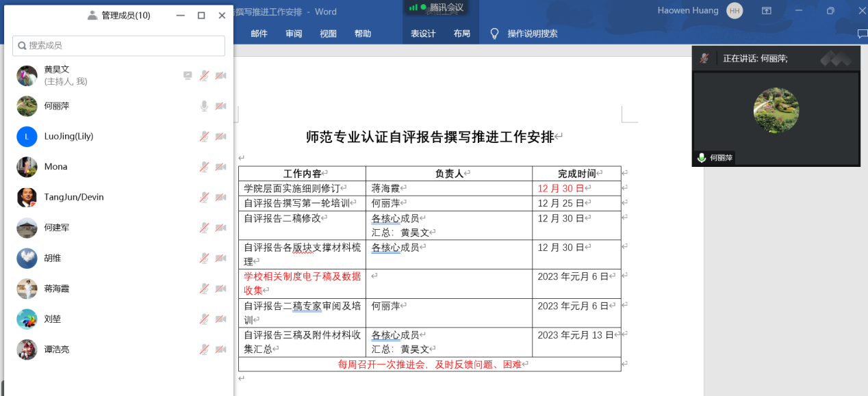The image size is (868, 396).
Task: Maximize the 管理成员 panel window
Action: click(201, 16)
